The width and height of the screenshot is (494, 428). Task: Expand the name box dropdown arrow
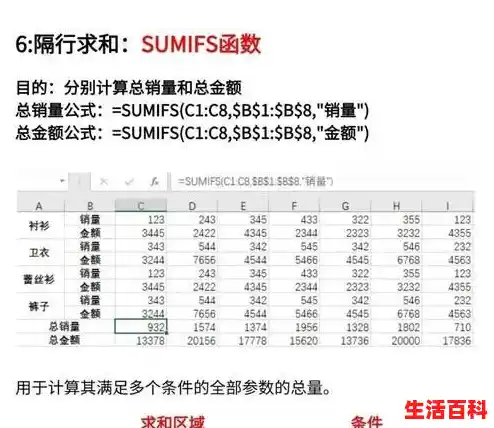(62, 181)
